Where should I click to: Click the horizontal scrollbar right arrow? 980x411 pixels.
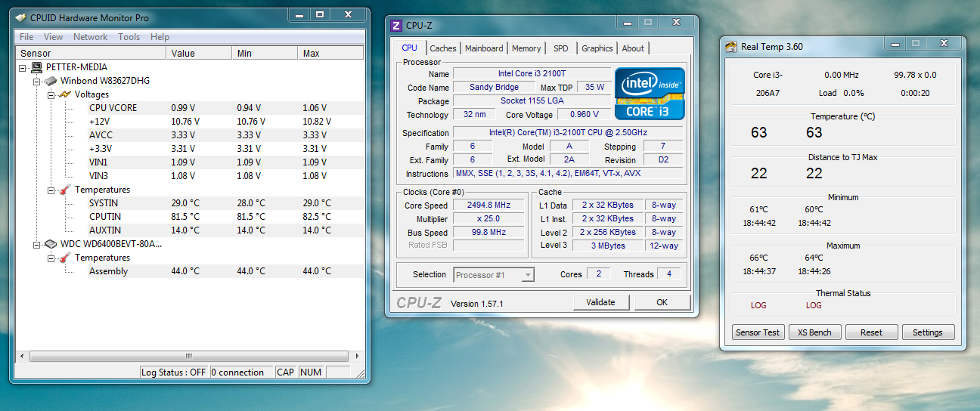point(357,357)
